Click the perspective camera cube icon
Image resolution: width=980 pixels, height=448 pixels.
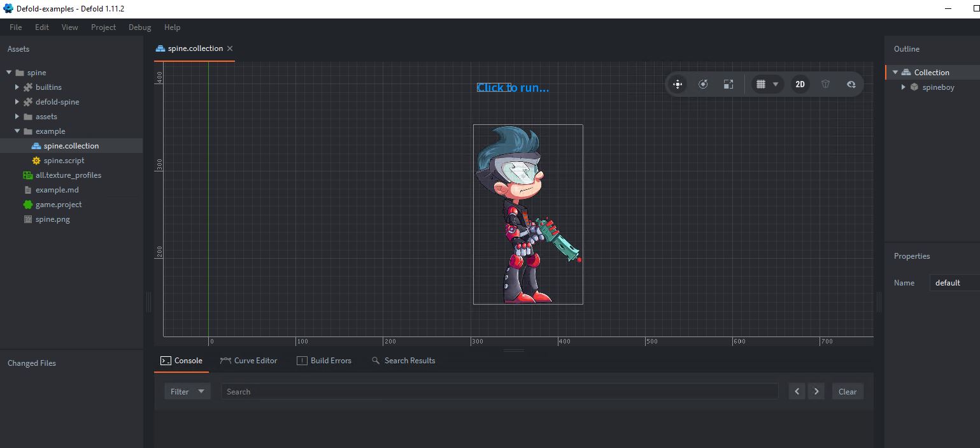[825, 84]
